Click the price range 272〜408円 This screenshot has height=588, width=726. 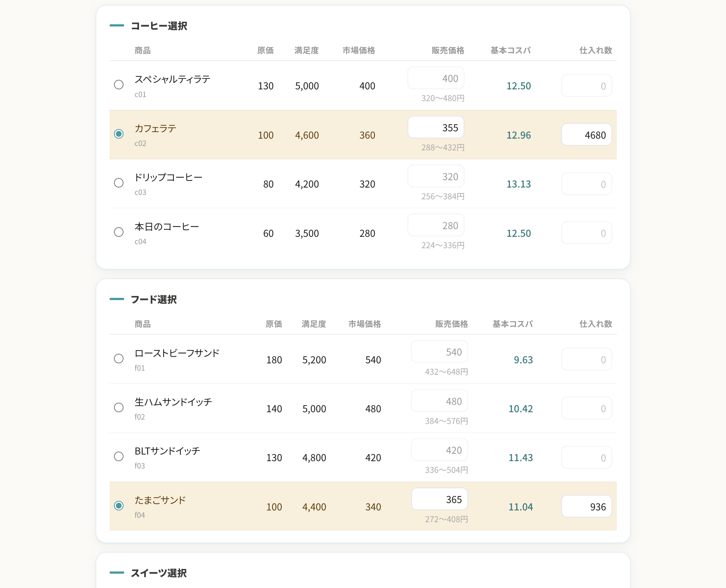pyautogui.click(x=447, y=519)
